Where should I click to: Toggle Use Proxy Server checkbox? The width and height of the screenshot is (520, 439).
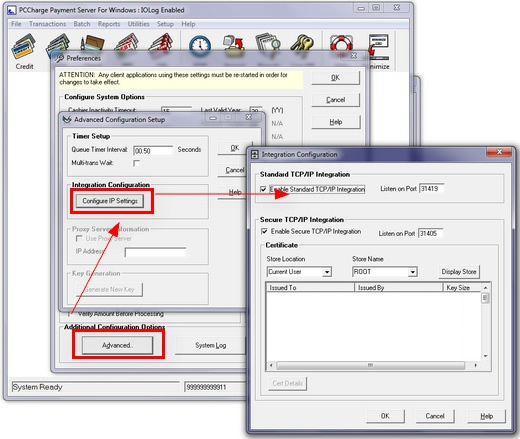click(79, 238)
